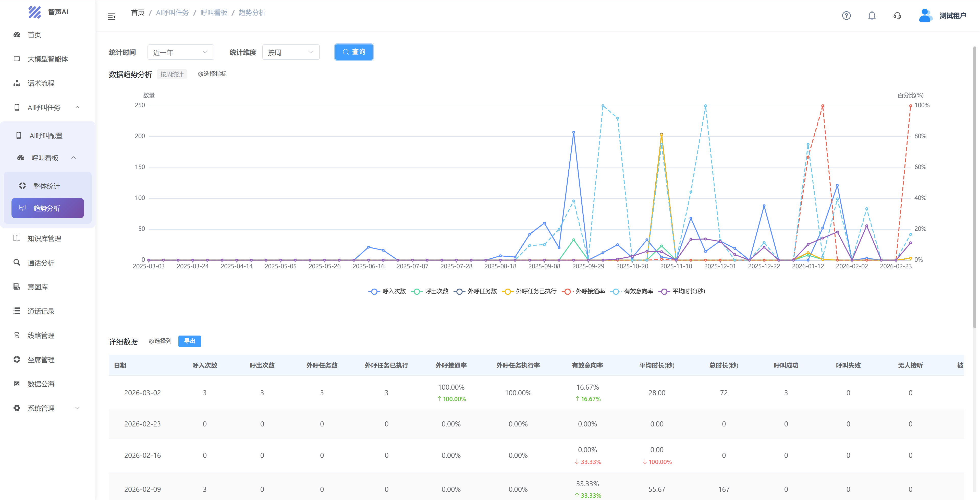
Task: Open 整体统计 in the sidebar
Action: (x=46, y=186)
